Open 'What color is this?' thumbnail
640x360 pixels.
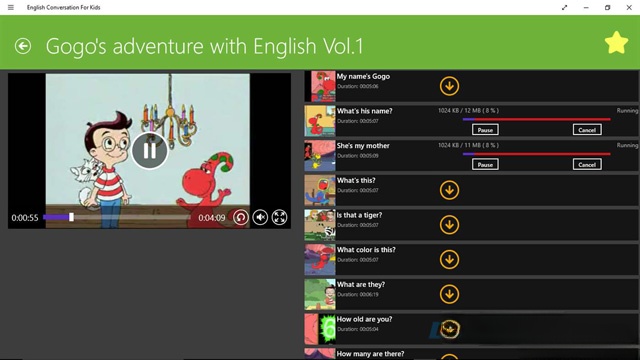click(x=320, y=260)
